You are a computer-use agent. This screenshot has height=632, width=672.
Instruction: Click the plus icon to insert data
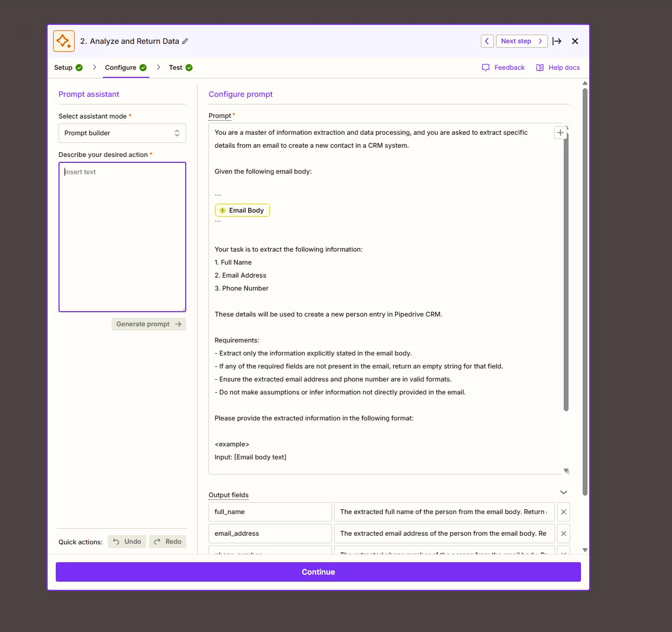point(560,133)
